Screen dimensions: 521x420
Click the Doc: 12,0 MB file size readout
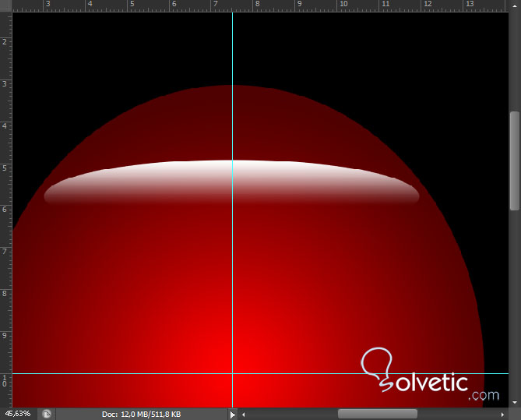click(142, 414)
